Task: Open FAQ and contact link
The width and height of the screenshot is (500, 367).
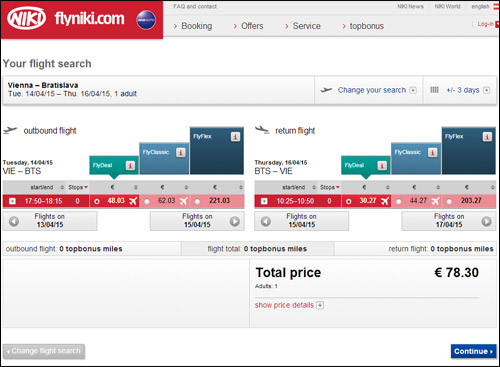Action: (x=195, y=6)
